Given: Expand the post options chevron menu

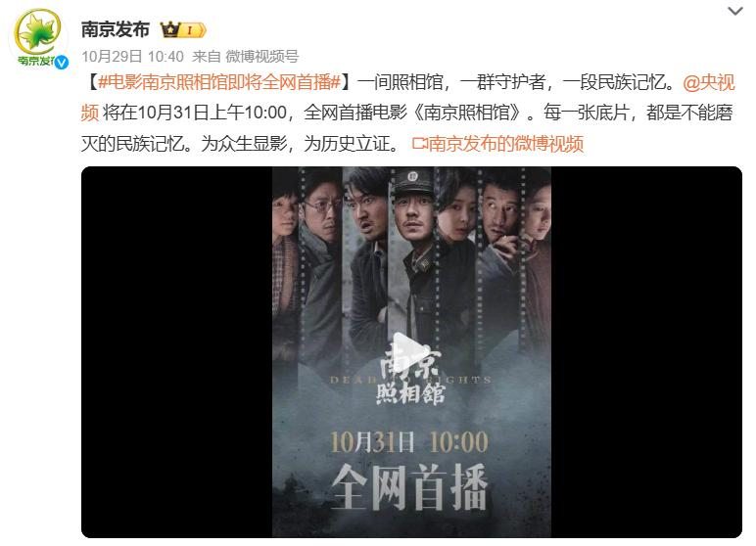Looking at the screenshot, I should [734, 11].
